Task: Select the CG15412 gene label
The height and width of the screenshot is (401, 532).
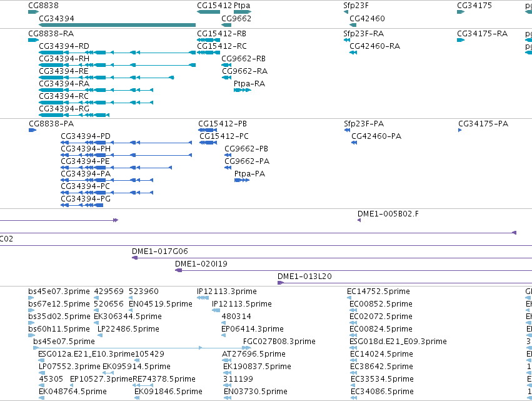Action: [214, 6]
